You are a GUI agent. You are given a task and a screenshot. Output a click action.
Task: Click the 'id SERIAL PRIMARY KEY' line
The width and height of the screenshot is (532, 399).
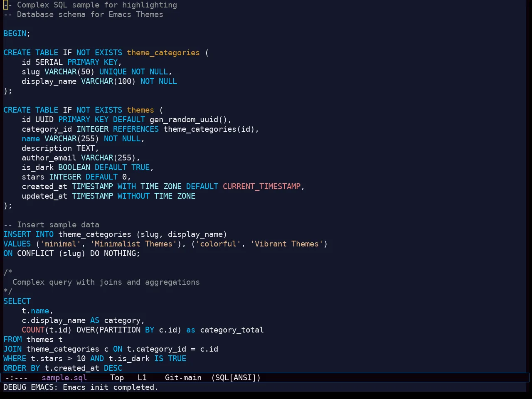coord(71,62)
